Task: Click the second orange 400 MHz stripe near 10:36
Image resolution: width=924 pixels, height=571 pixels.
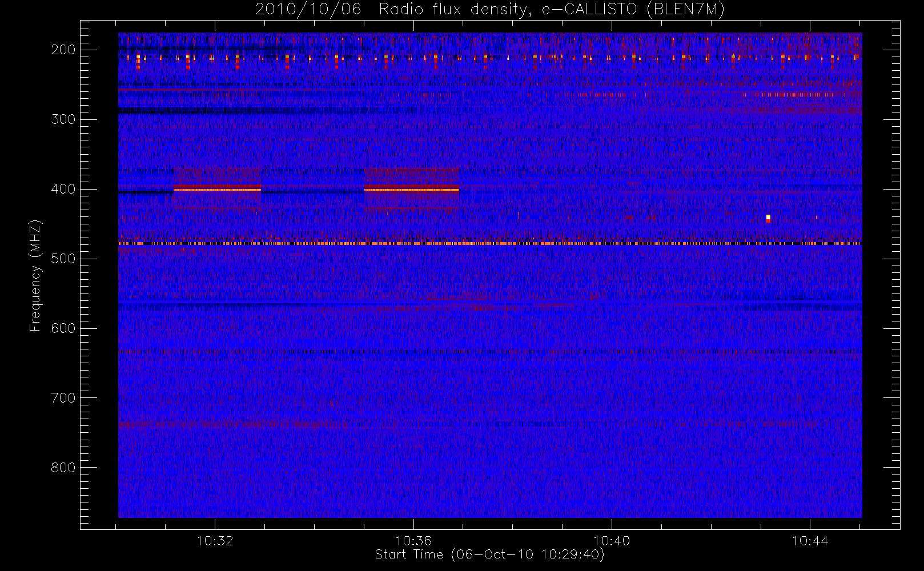Action: [412, 190]
